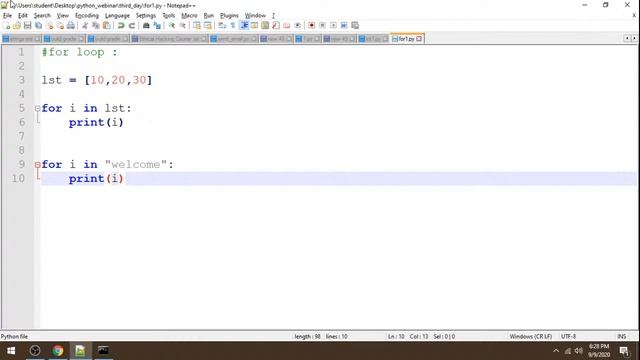
Task: Toggle the highlighted Indent Guide button
Action: (244, 25)
